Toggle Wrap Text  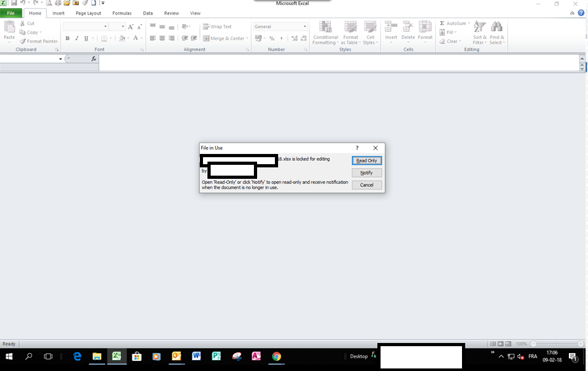click(218, 27)
